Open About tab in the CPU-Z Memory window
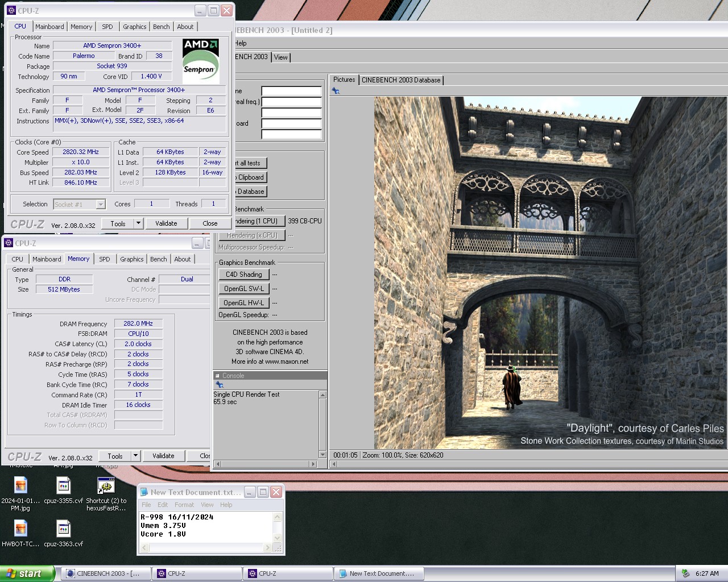Image resolution: width=728 pixels, height=582 pixels. point(183,259)
